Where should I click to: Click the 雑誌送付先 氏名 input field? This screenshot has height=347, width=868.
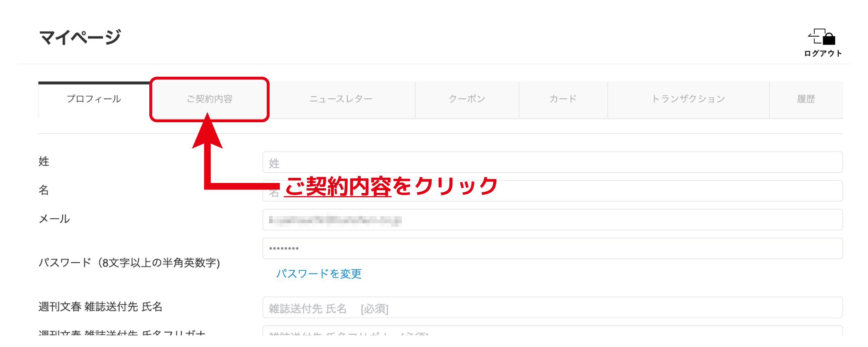(x=552, y=308)
